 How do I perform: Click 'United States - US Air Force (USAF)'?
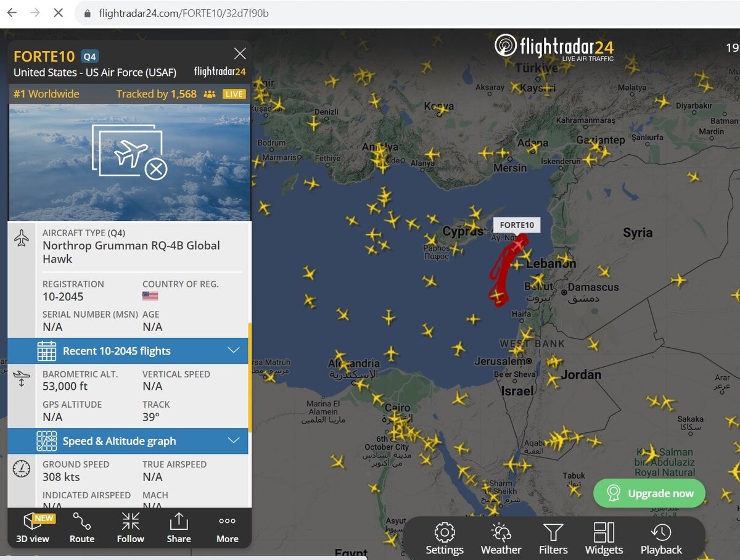[x=95, y=73]
